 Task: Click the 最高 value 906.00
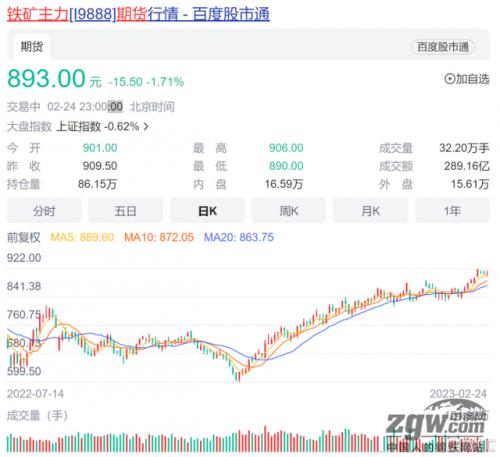pos(286,148)
